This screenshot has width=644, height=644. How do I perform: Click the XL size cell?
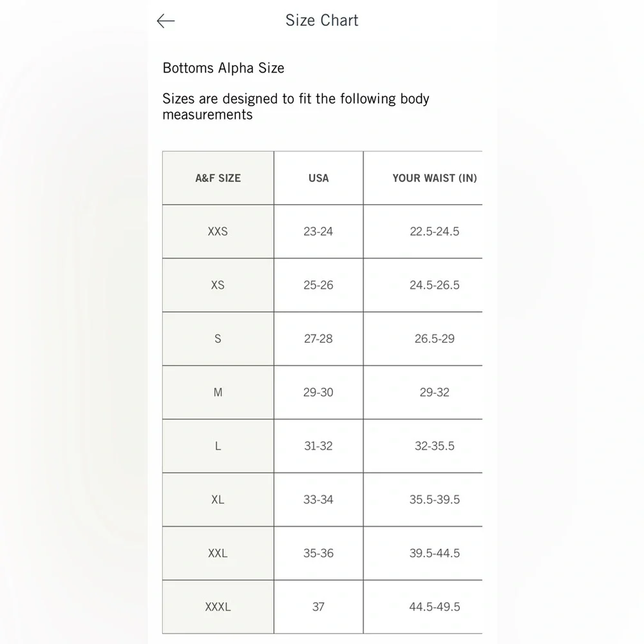218,500
